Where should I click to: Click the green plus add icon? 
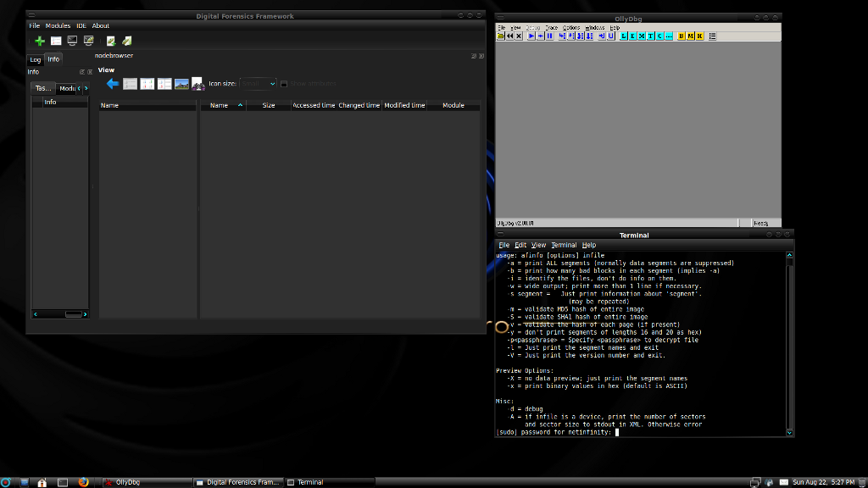40,41
